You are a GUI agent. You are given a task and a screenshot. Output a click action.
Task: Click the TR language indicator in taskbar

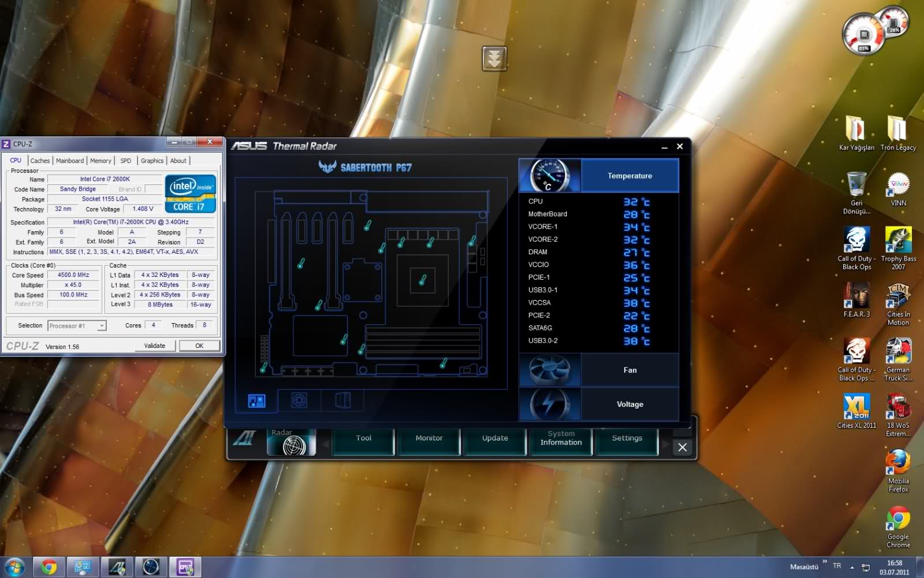point(837,566)
